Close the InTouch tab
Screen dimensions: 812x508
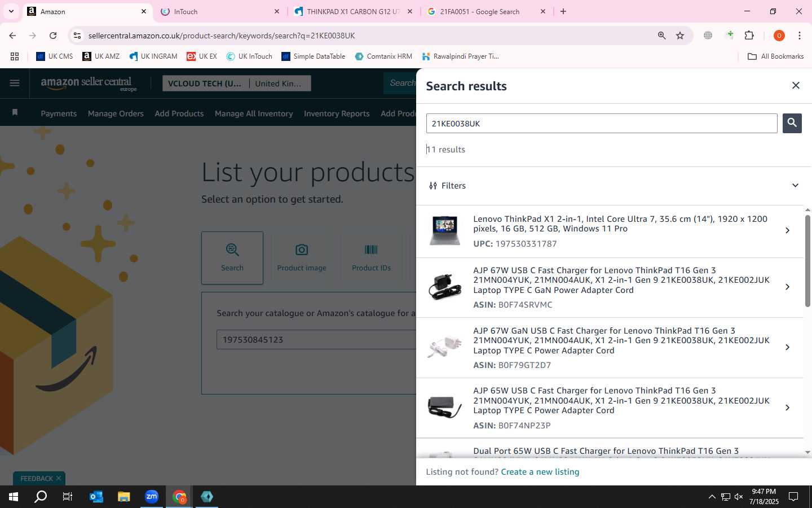(277, 11)
